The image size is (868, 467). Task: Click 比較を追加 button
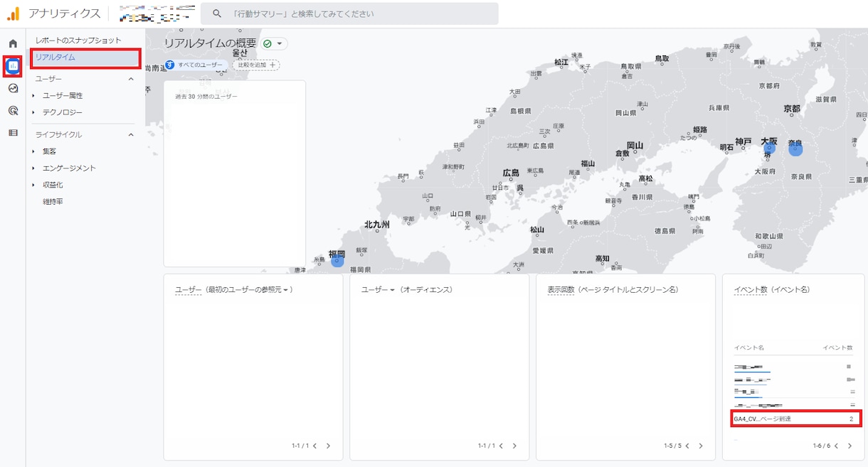click(256, 65)
